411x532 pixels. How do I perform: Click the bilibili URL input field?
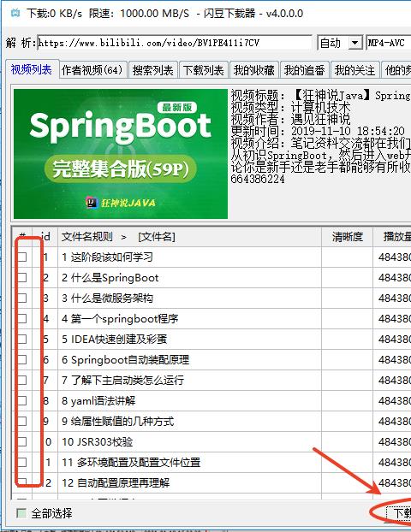[175, 43]
